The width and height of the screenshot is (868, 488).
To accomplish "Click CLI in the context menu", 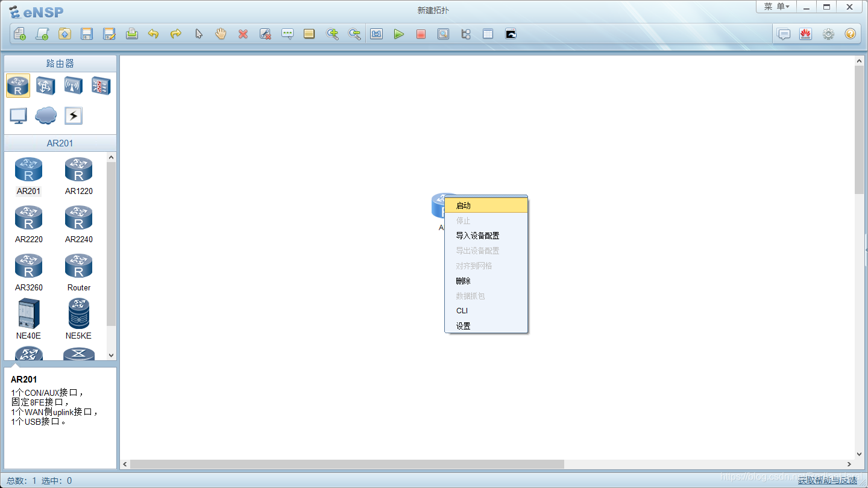I will (x=486, y=311).
